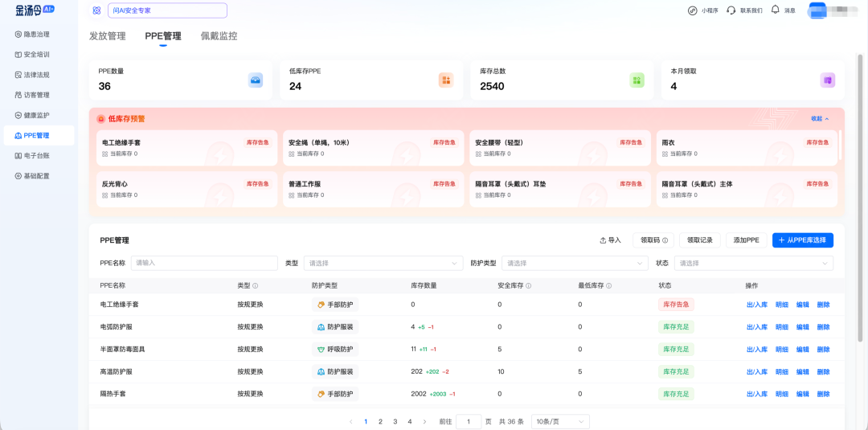Click the 金汤令 AI logo

pyautogui.click(x=35, y=10)
